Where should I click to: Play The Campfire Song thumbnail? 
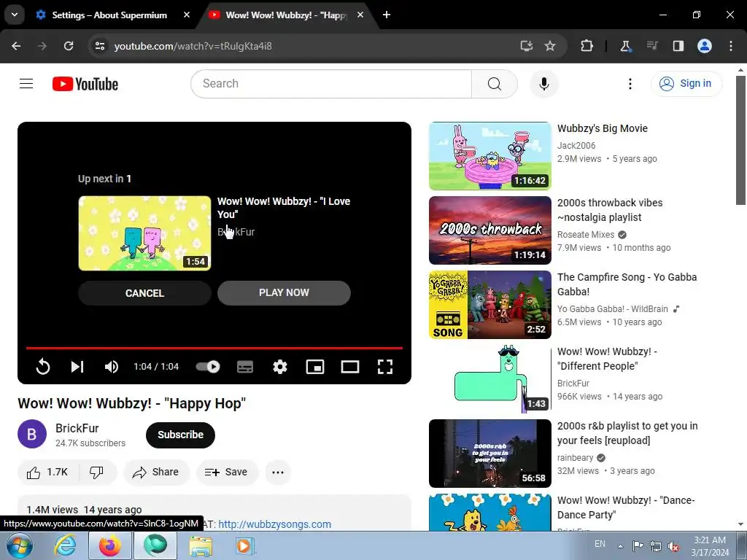[489, 305]
